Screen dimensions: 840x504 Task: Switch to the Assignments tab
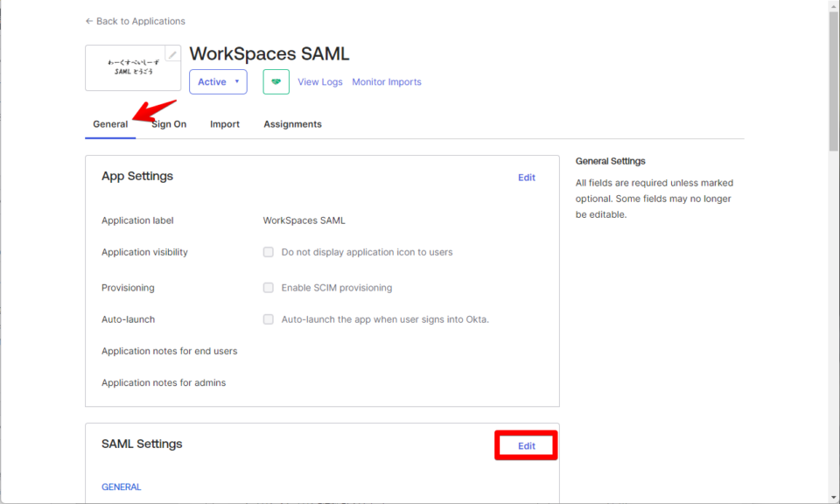(x=291, y=123)
